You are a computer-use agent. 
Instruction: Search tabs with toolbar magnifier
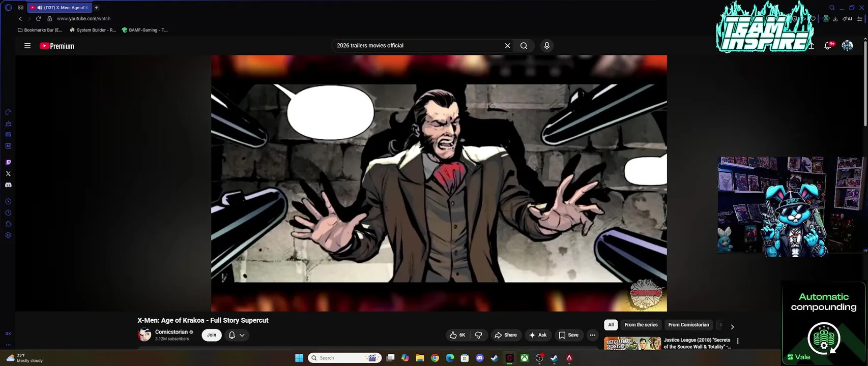coord(832,8)
